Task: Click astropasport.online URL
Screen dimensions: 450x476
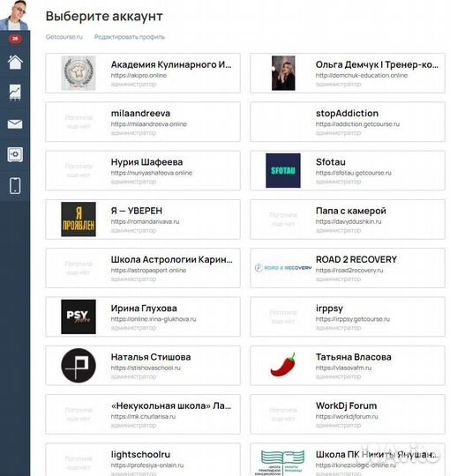Action: point(148,271)
